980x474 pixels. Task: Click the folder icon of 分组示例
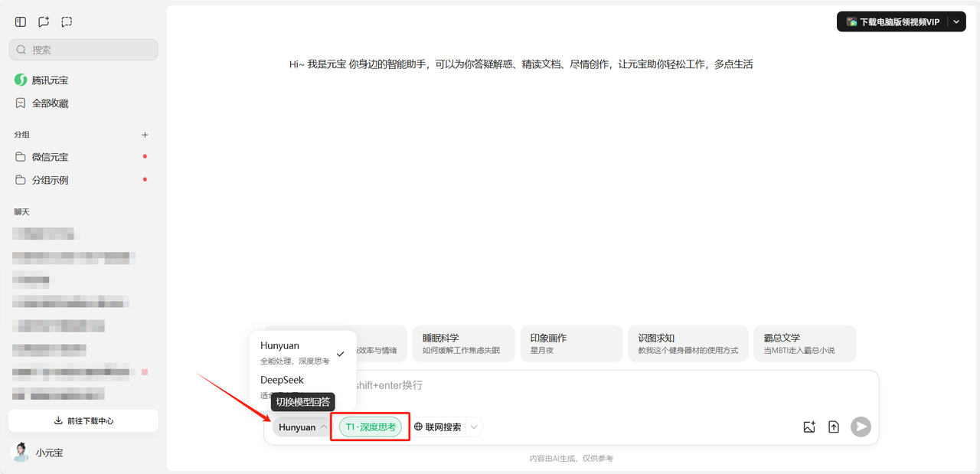click(x=21, y=180)
